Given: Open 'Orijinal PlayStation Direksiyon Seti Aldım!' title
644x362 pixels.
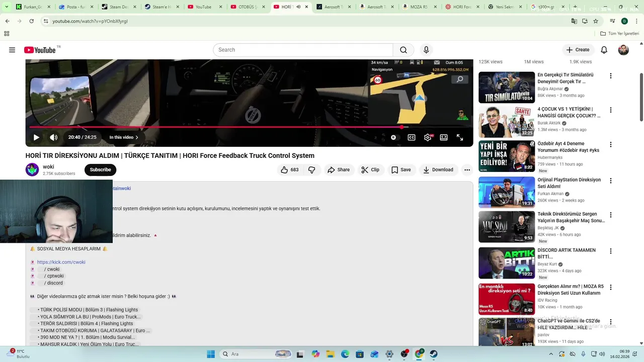Looking at the screenshot, I should tap(569, 183).
